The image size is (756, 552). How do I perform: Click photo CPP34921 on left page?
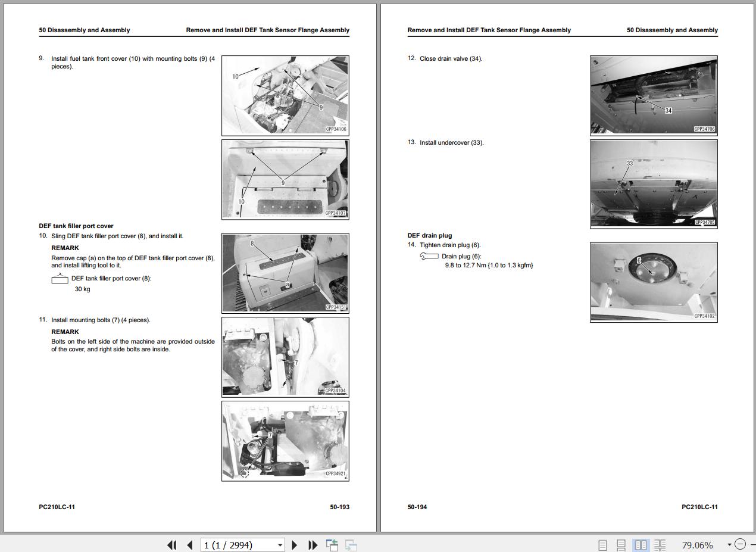pyautogui.click(x=285, y=441)
